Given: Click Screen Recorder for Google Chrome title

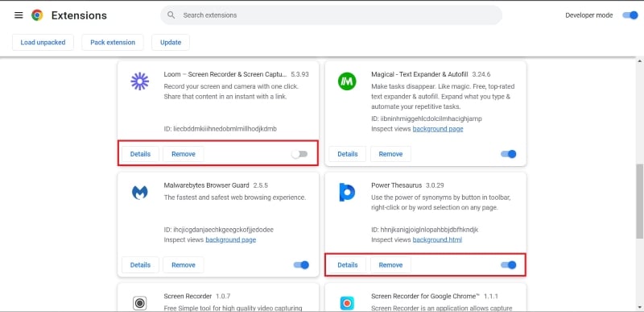Looking at the screenshot, I should (426, 296).
